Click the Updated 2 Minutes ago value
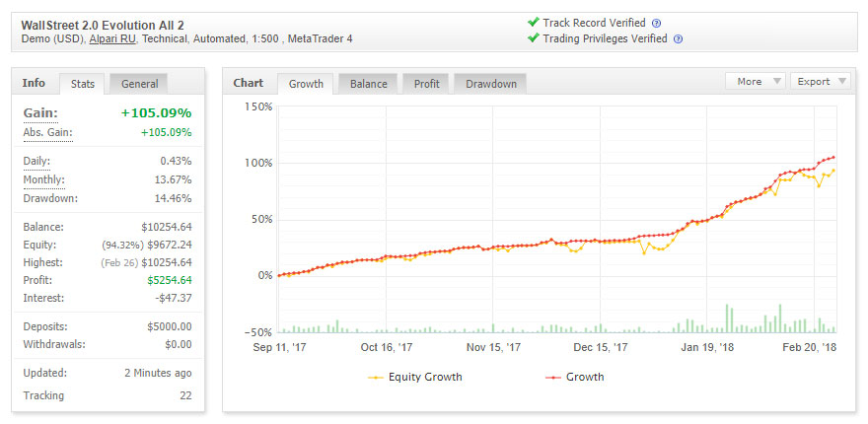Screen dimensions: 868x424 point(159,373)
